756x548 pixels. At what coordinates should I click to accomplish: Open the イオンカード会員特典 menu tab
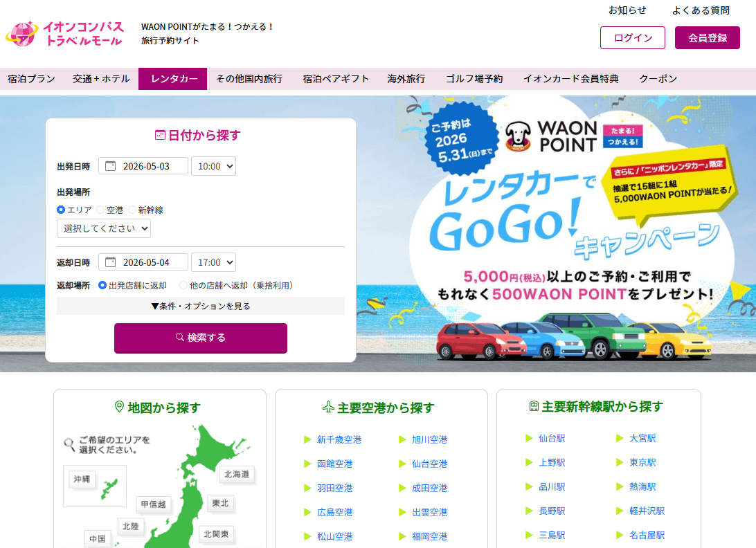click(x=571, y=79)
